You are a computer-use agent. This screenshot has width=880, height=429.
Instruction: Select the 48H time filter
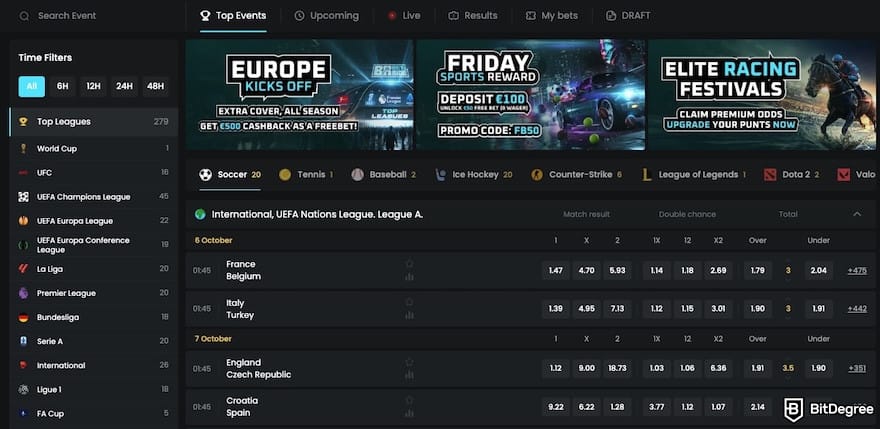pos(155,86)
